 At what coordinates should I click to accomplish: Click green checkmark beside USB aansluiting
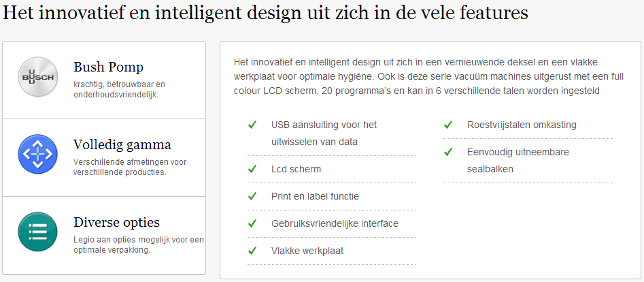coord(252,125)
